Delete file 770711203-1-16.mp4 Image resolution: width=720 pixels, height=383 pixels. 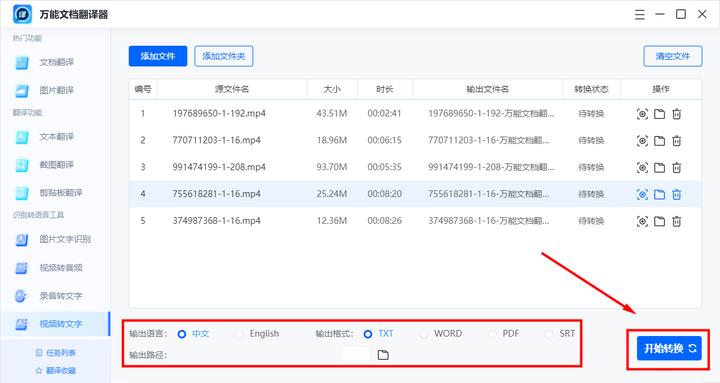676,141
